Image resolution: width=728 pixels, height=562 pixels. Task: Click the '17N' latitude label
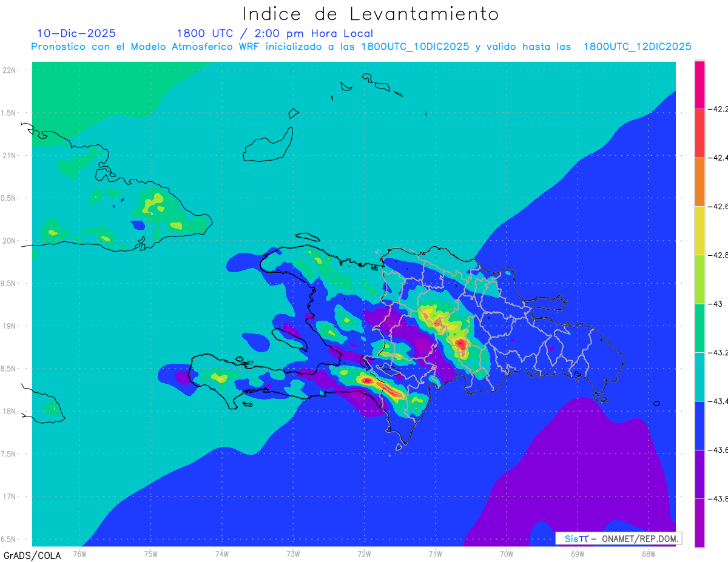pos(9,497)
